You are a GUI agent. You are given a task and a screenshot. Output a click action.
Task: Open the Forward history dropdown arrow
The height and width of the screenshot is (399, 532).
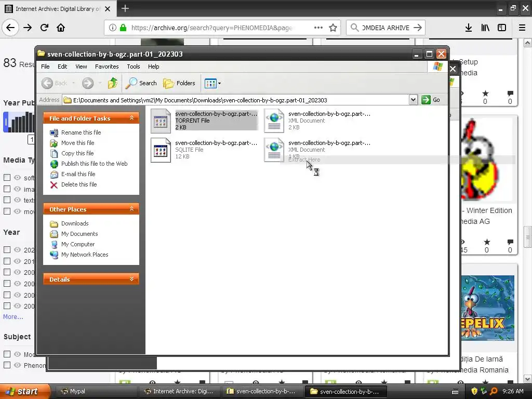(100, 83)
